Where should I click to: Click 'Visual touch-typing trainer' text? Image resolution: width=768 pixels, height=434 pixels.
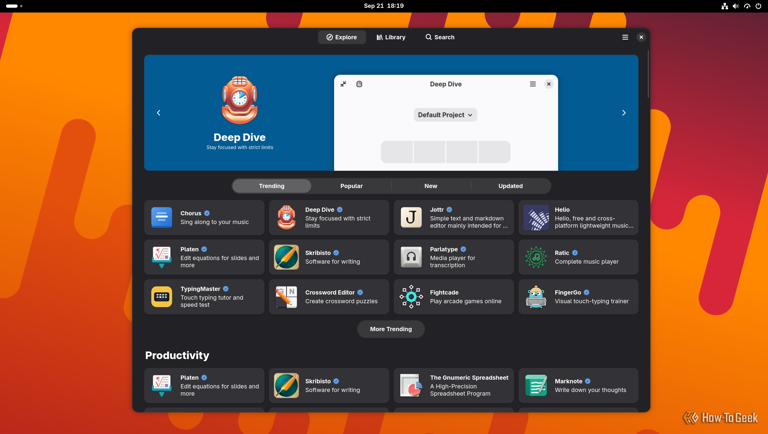click(x=591, y=301)
